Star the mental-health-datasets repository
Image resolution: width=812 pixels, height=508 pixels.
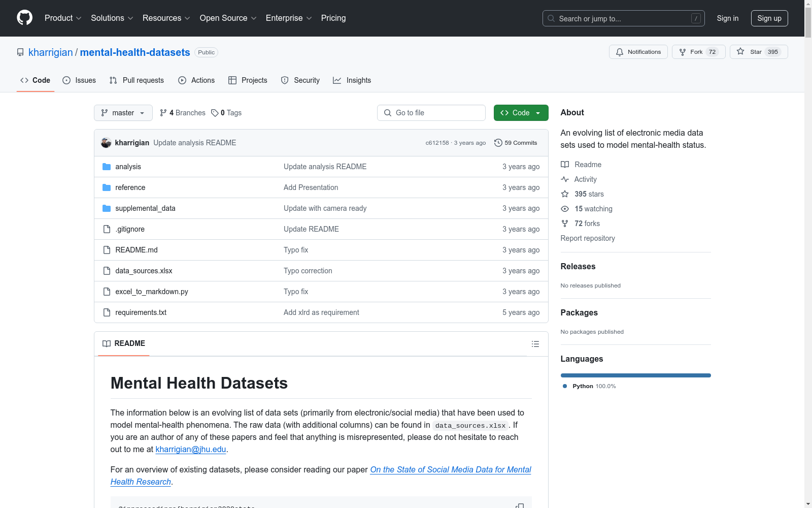tap(758, 52)
